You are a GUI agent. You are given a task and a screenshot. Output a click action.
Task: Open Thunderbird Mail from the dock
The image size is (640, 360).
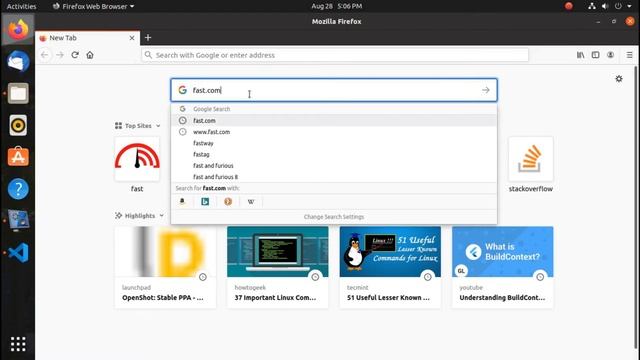click(18, 62)
